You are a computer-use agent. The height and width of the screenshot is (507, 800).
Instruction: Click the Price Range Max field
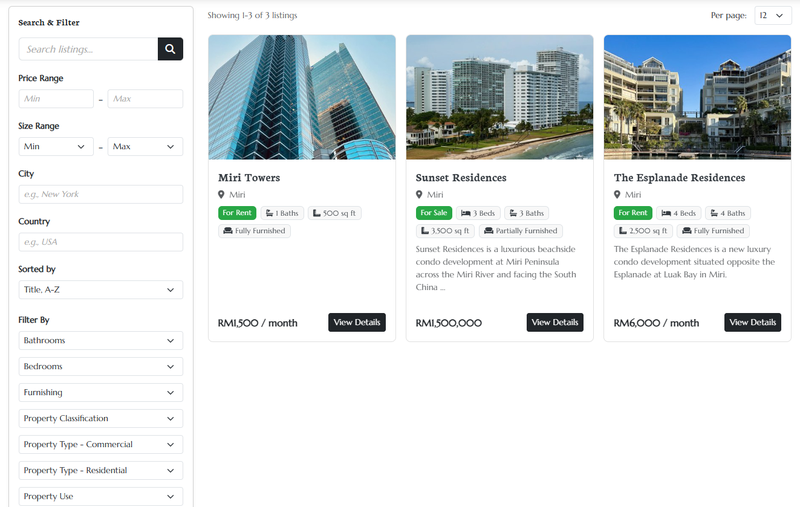click(x=145, y=99)
